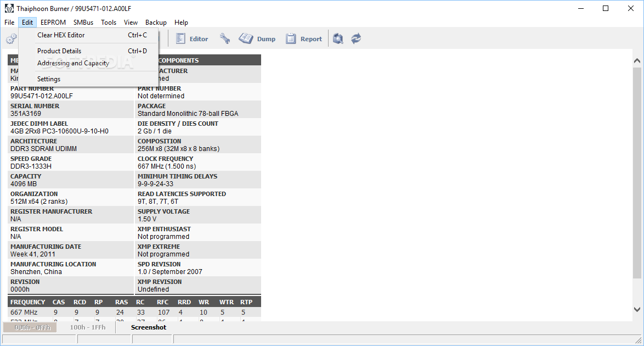Choose Product Details from Edit menu

(x=89, y=51)
